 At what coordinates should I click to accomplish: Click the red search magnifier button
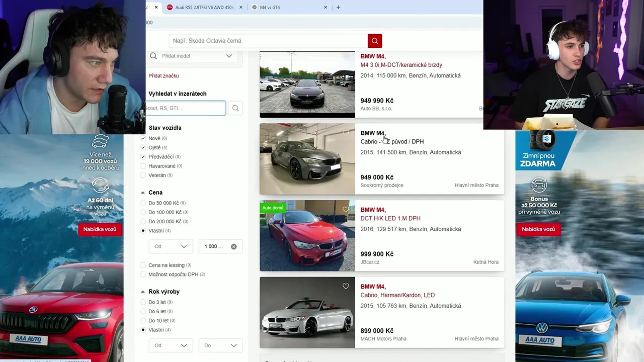click(375, 41)
